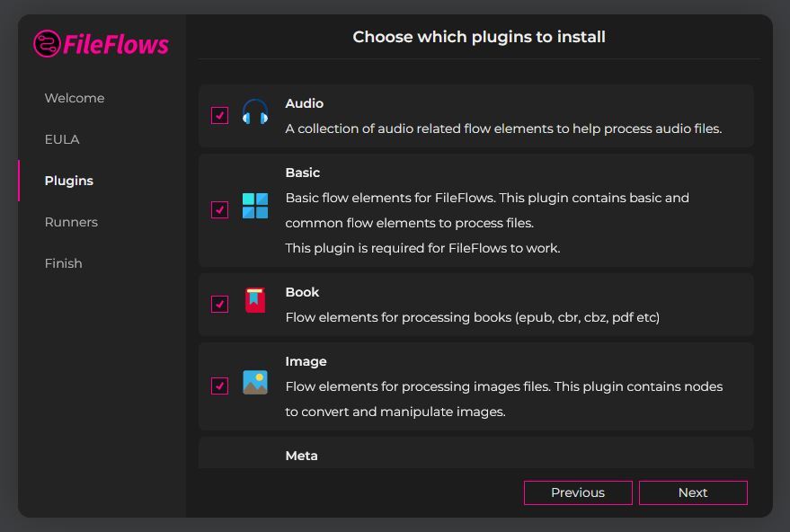Click the Meta plugin entry
This screenshot has width=790, height=532.
click(476, 453)
